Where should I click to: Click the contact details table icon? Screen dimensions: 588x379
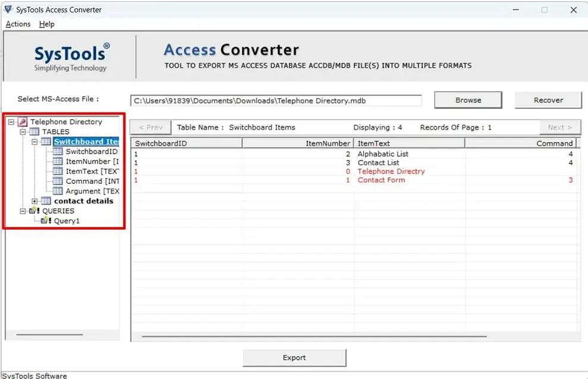point(46,201)
